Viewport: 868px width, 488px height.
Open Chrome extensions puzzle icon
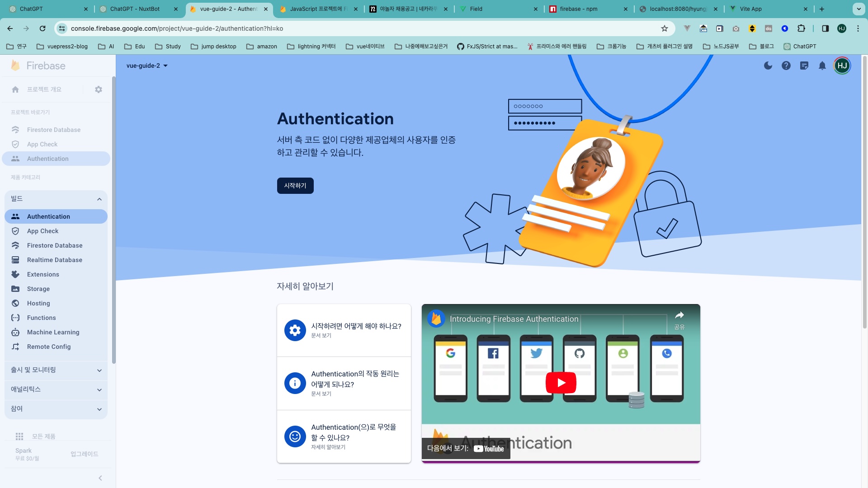pyautogui.click(x=801, y=28)
